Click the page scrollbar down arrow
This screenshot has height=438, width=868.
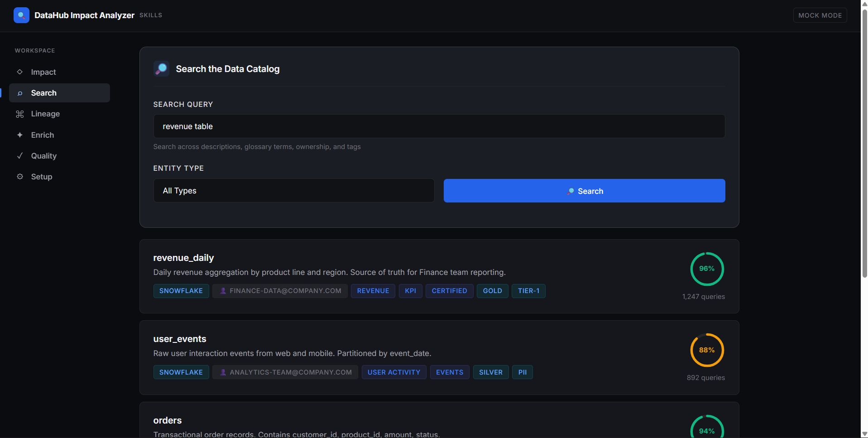coord(864,434)
